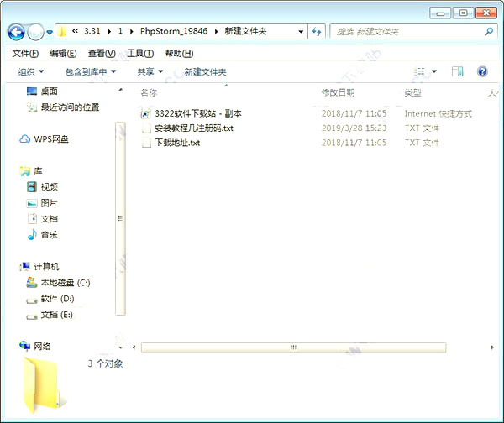Click the folder icon in address bar
The image size is (504, 423).
pyautogui.click(x=62, y=31)
